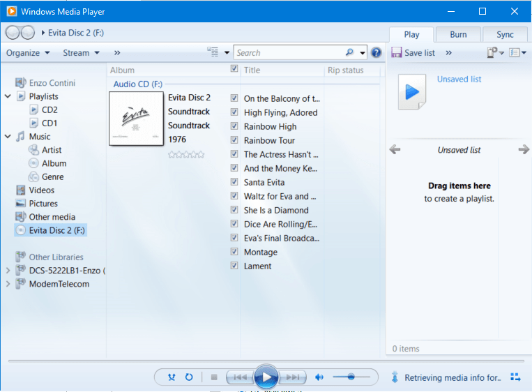Turn on shuffle mode

pos(172,377)
